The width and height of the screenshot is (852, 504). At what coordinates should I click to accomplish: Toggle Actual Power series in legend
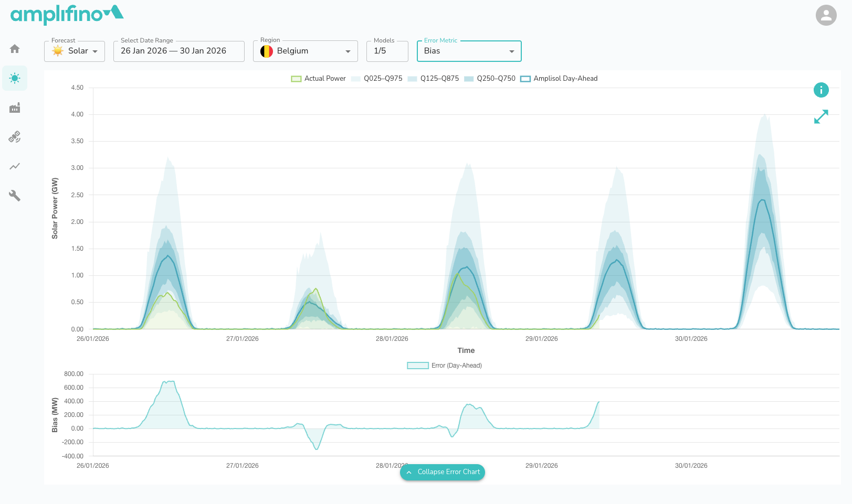[319, 79]
